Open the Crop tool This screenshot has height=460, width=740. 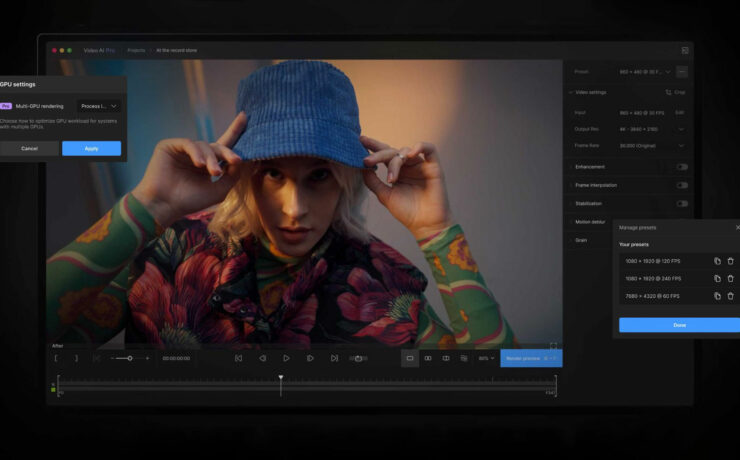(x=675, y=92)
